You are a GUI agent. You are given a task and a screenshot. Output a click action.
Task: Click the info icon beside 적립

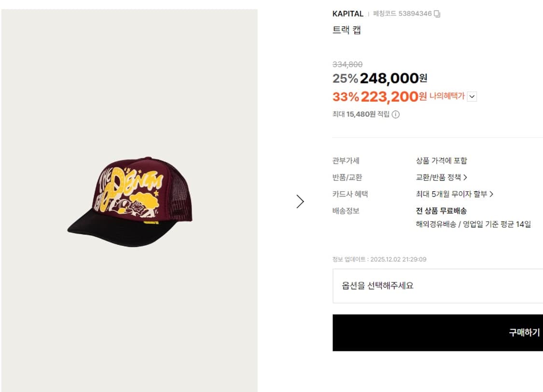pos(395,114)
